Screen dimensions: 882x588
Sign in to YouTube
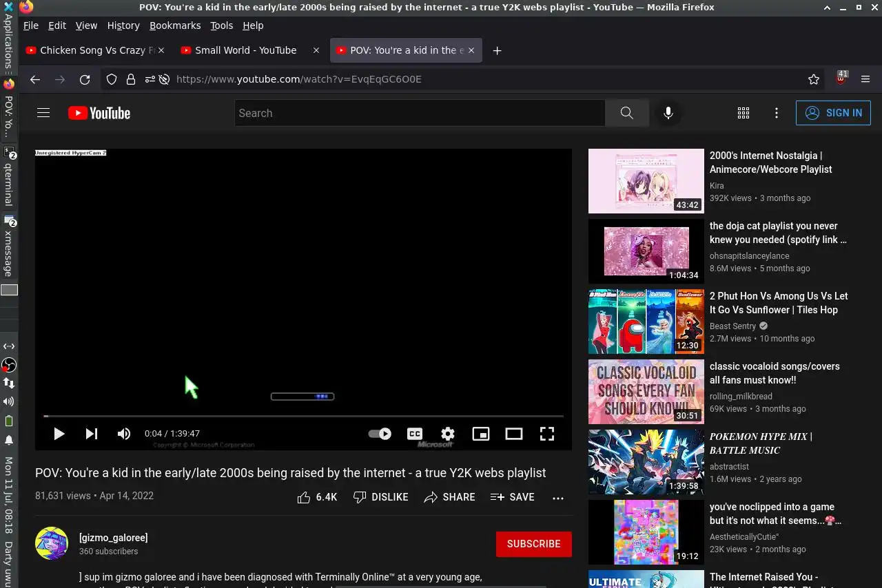[x=833, y=113]
